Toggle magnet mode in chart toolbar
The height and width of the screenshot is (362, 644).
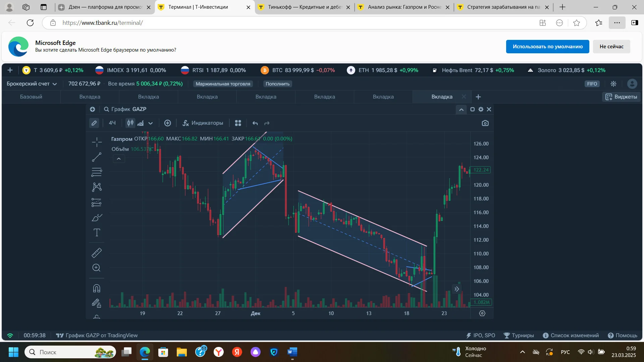click(x=97, y=288)
